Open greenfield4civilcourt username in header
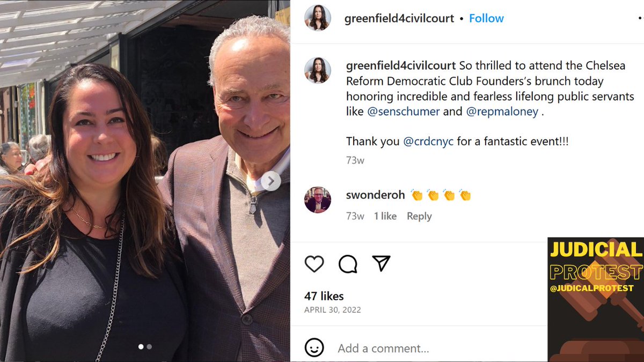The height and width of the screenshot is (362, 644). coord(399,18)
